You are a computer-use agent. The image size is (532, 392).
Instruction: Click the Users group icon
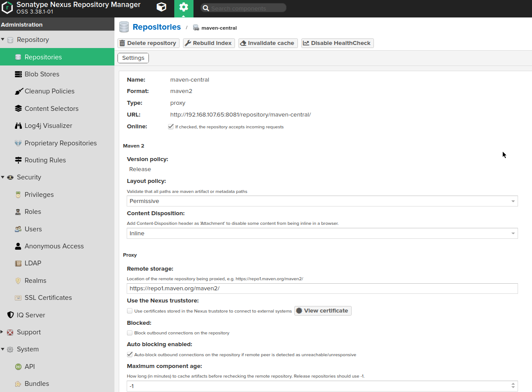[x=18, y=229]
